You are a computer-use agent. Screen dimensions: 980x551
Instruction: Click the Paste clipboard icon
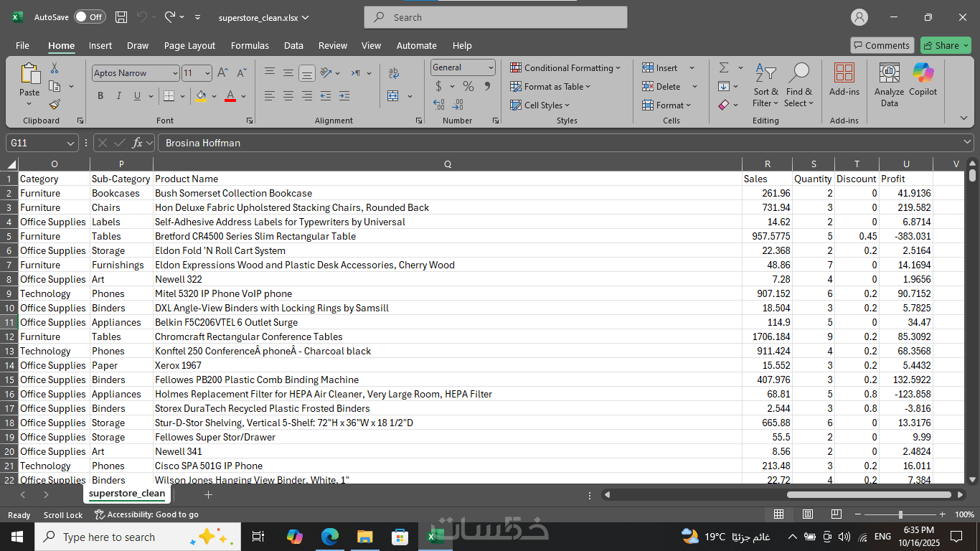point(29,74)
